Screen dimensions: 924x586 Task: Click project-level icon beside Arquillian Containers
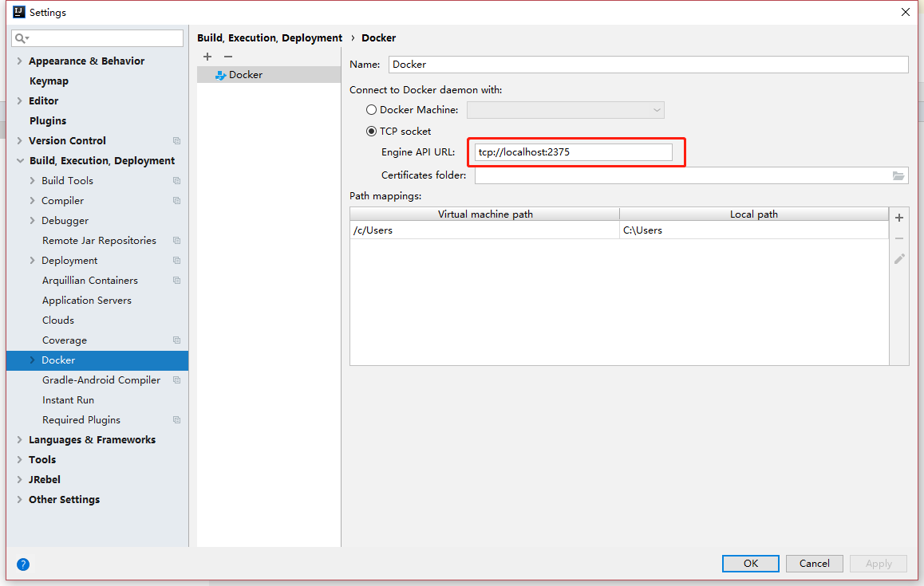177,281
